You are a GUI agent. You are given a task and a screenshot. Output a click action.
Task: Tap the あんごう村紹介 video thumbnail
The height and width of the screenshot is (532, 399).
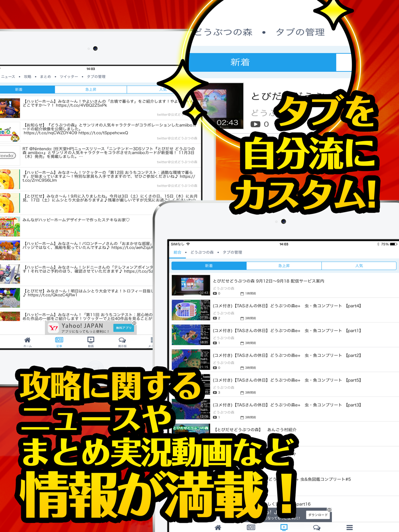click(x=191, y=430)
